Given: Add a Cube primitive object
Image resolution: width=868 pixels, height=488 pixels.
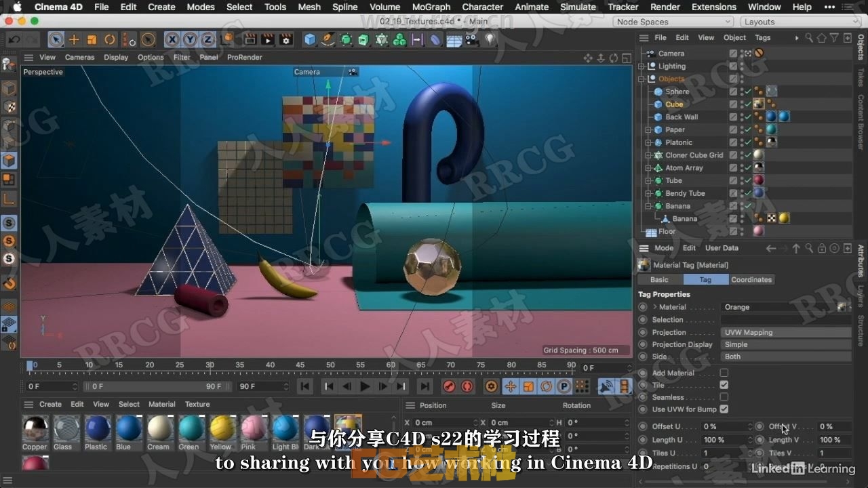Looking at the screenshot, I should [x=310, y=39].
